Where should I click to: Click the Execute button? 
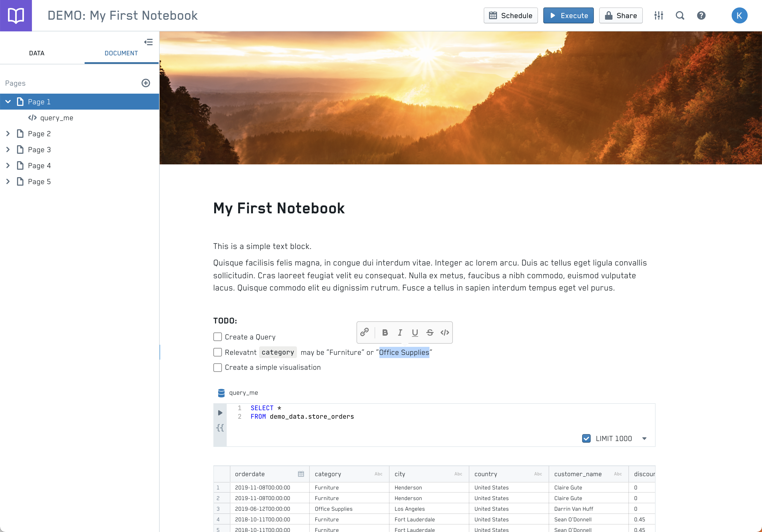568,16
